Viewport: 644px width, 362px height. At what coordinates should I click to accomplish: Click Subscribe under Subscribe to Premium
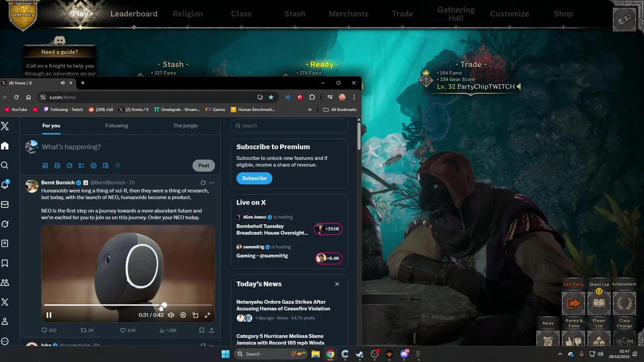click(x=254, y=178)
